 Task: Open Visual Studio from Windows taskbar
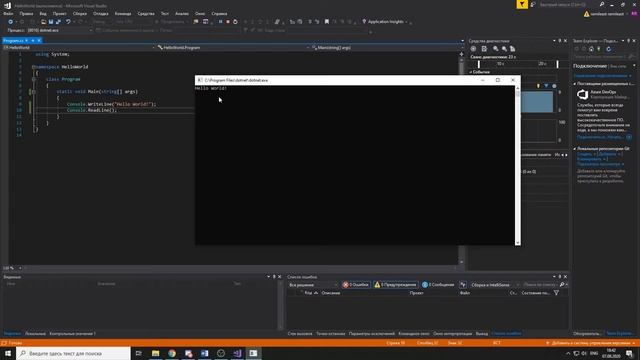click(237, 353)
